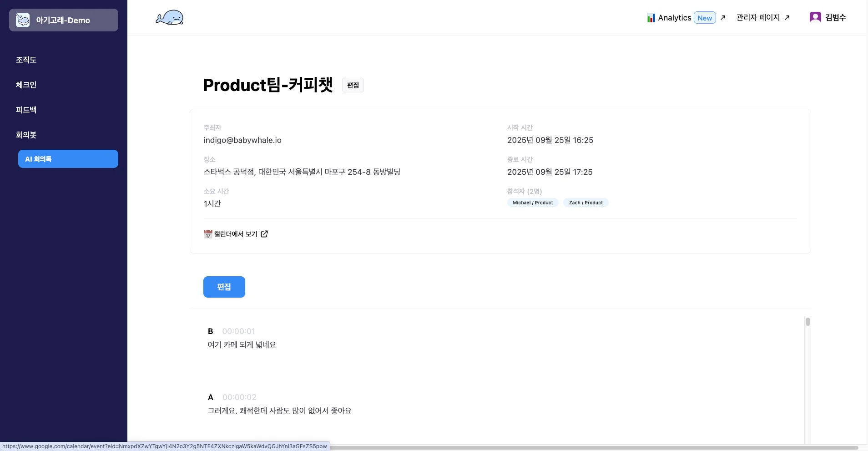Select the AI 회의록 sidebar item
The height and width of the screenshot is (451, 868).
[68, 159]
